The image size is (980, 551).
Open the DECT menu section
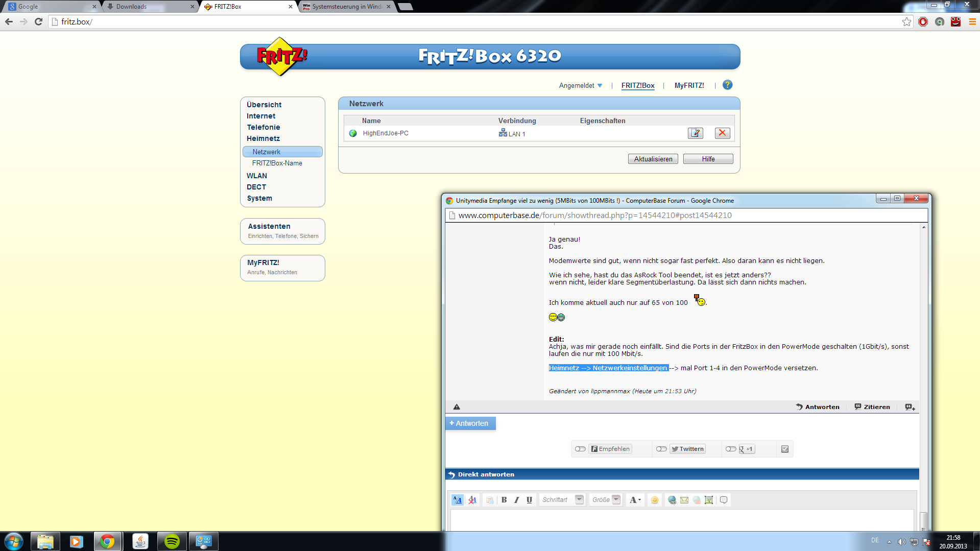pyautogui.click(x=256, y=187)
